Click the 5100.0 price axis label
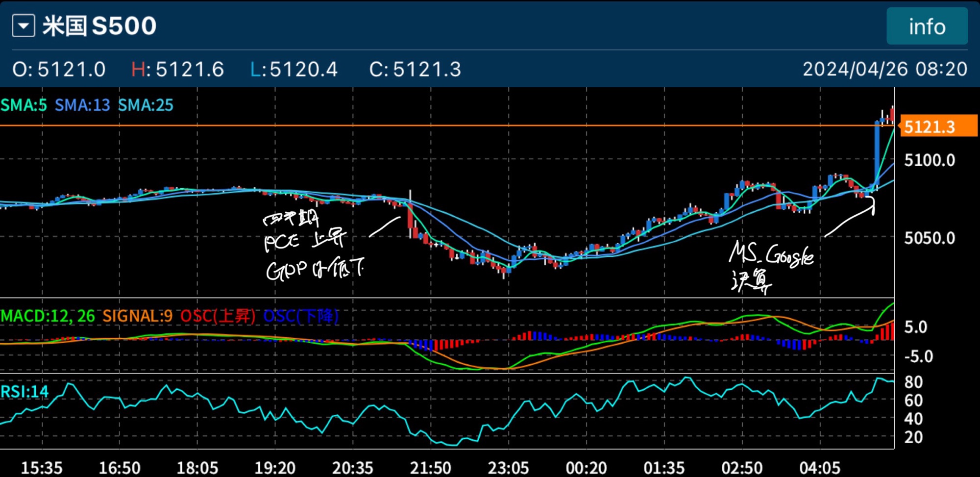 (930, 160)
